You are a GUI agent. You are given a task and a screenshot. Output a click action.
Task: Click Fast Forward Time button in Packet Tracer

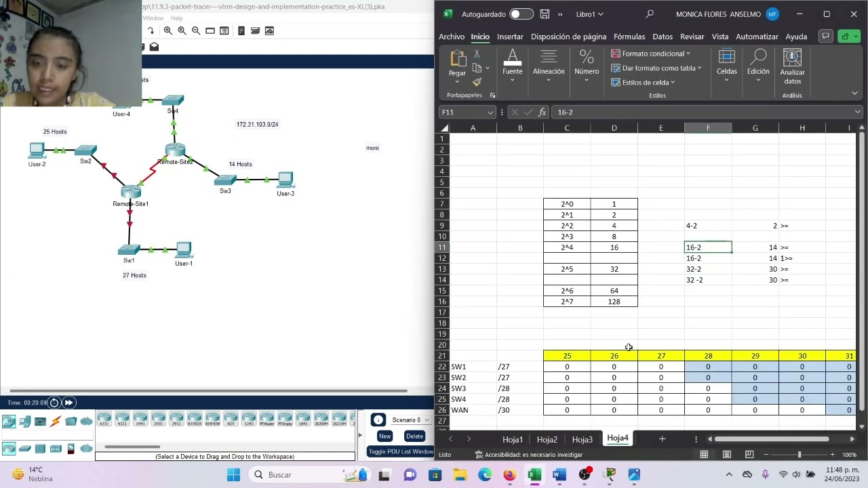coord(68,403)
